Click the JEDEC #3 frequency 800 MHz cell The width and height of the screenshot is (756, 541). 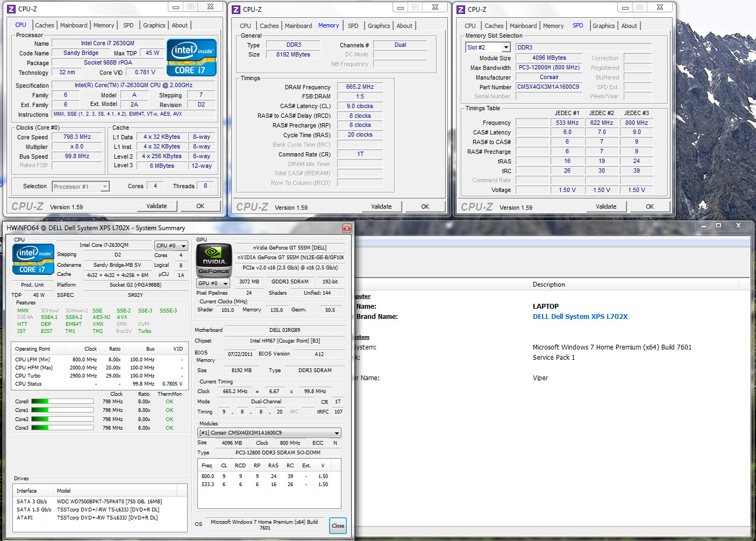point(637,123)
